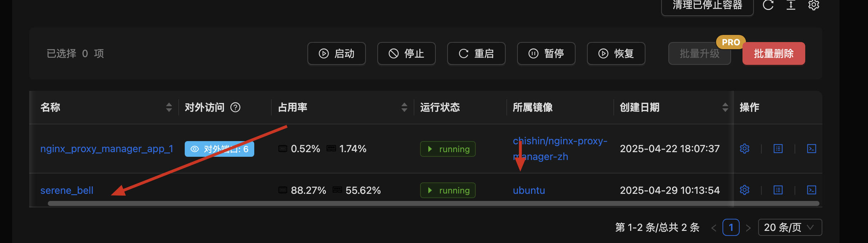Click the ubuntu image link
The height and width of the screenshot is (243, 868).
529,190
